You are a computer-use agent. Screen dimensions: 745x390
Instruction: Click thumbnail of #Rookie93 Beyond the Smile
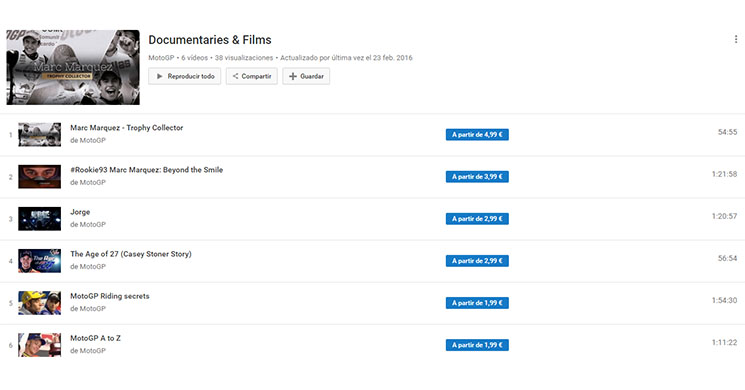[39, 177]
